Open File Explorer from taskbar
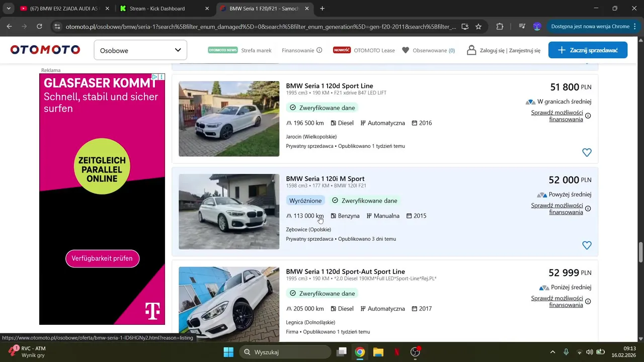The height and width of the screenshot is (362, 644). (378, 352)
